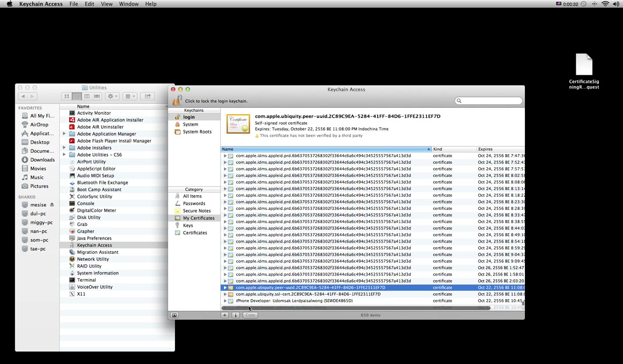Open Applications in Finder sidebar
623x364 pixels.
(38, 133)
